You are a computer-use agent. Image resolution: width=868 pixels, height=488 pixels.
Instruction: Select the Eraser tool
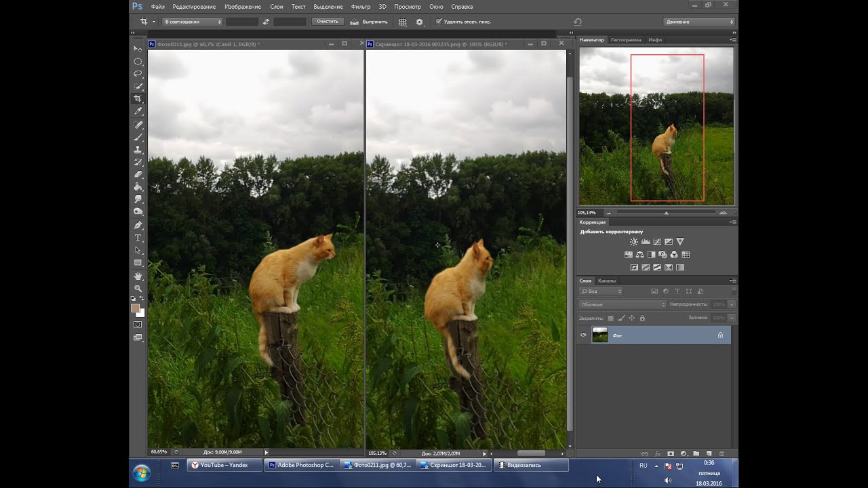tap(138, 174)
